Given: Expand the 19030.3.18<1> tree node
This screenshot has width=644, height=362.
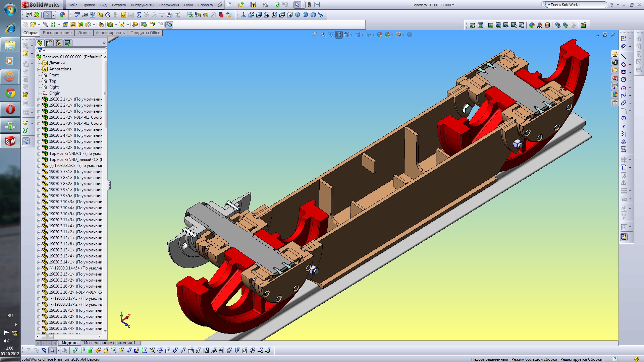Looking at the screenshot, I should click(39, 311).
